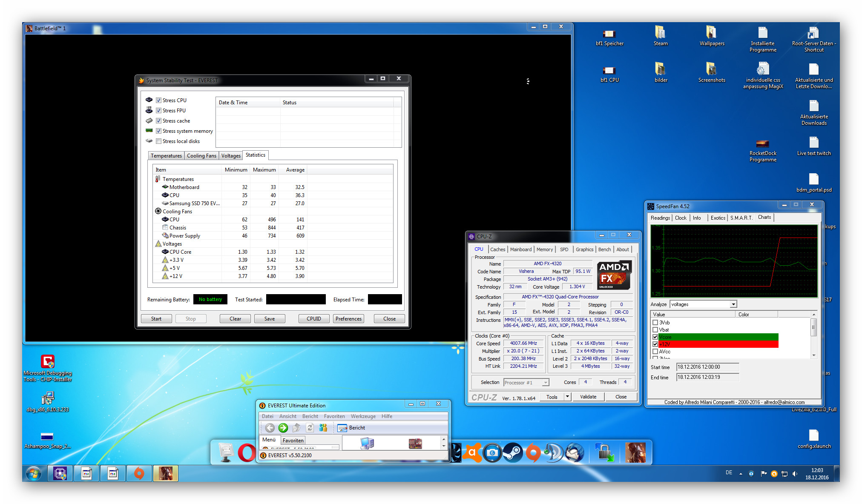This screenshot has width=862, height=504.
Task: Open the bf1 CPU desktop shortcut
Action: pos(609,71)
